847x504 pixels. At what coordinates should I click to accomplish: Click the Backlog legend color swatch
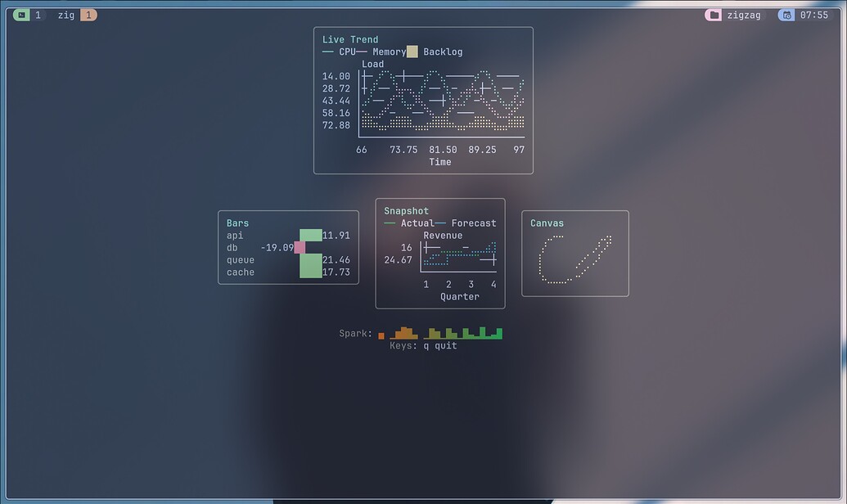click(x=412, y=52)
